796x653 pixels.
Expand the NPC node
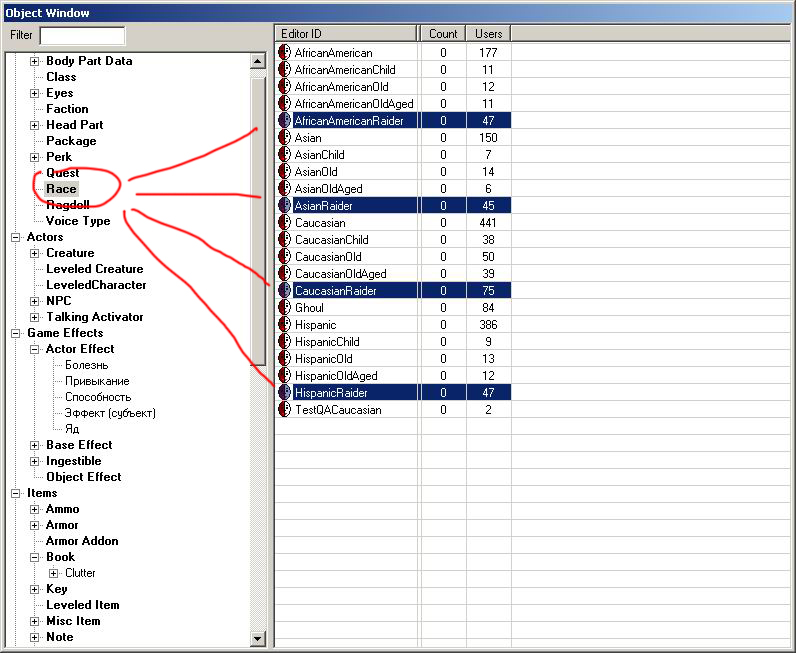pos(35,301)
